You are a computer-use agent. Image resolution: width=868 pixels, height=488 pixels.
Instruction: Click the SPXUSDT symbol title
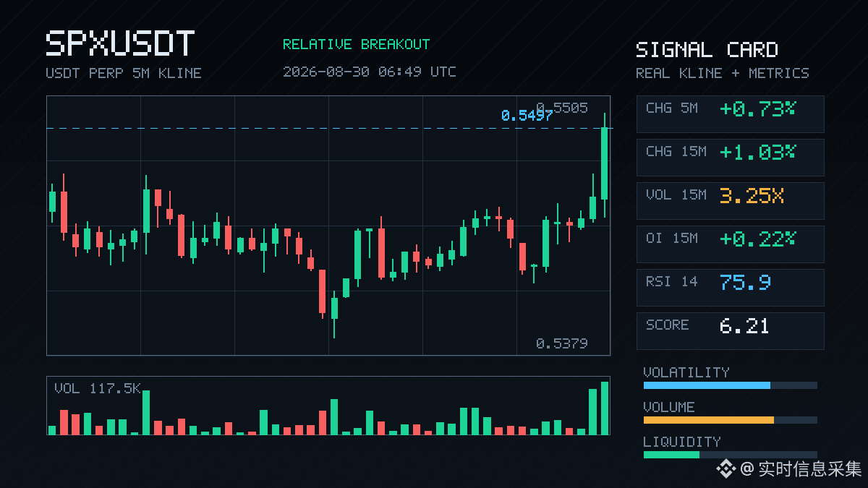pos(120,44)
